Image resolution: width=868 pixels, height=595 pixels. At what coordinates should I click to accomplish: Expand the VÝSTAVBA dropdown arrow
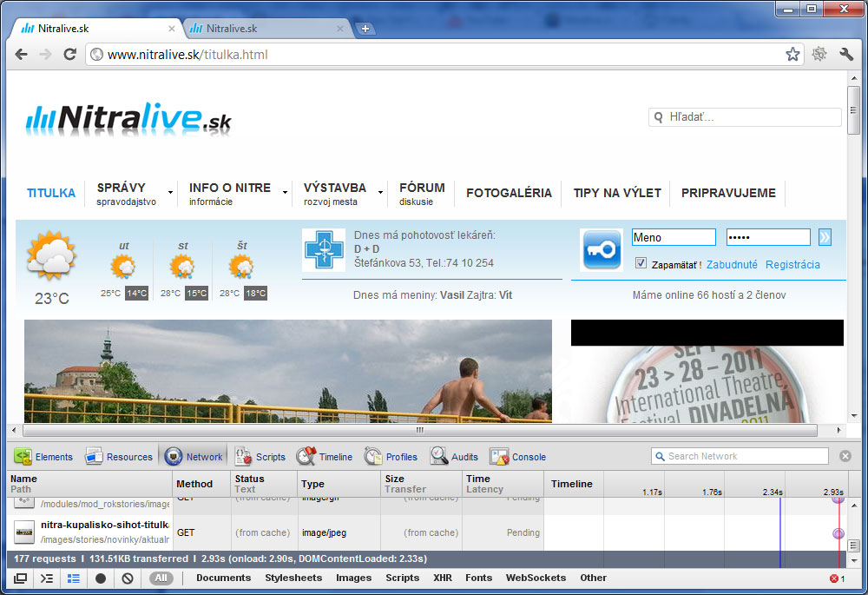[380, 193]
